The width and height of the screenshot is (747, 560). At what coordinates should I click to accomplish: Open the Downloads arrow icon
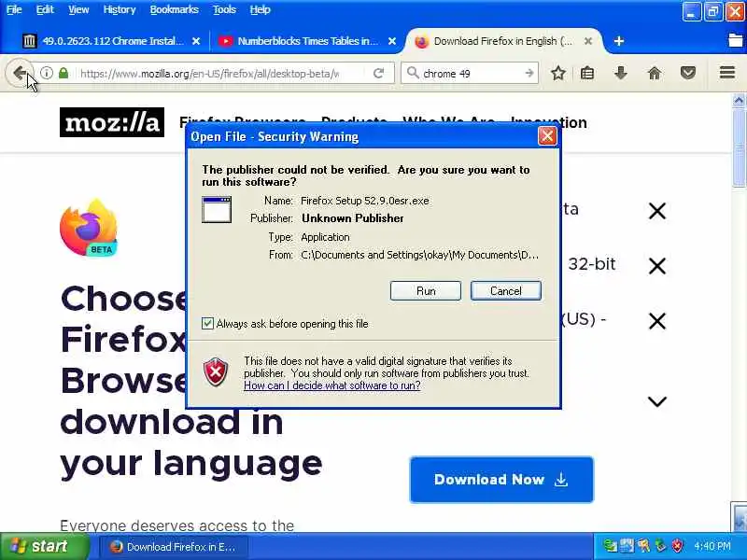(x=620, y=74)
